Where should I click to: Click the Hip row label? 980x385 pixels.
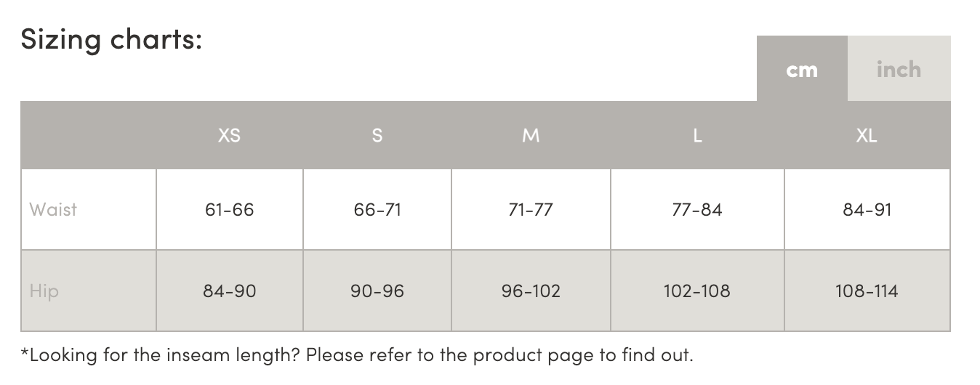[x=44, y=291]
